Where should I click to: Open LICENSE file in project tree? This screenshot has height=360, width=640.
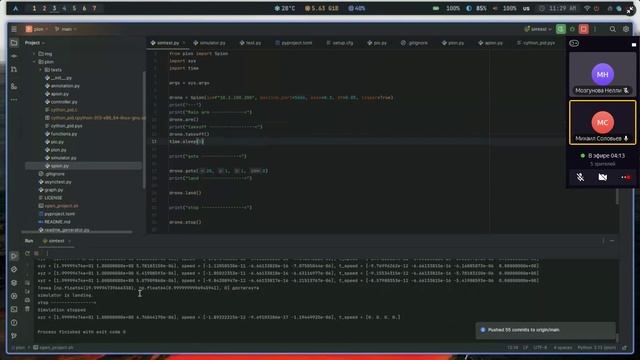point(53,198)
